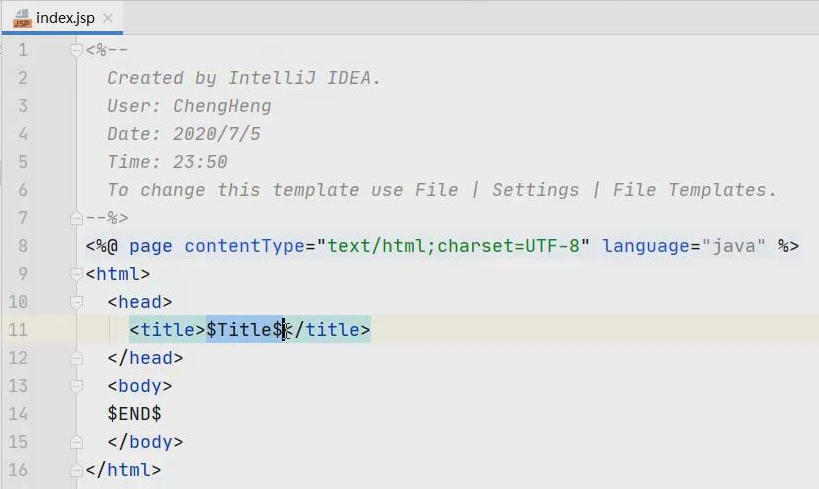Image resolution: width=819 pixels, height=489 pixels.
Task: Collapse the html tag fold at line 9
Action: 75,273
